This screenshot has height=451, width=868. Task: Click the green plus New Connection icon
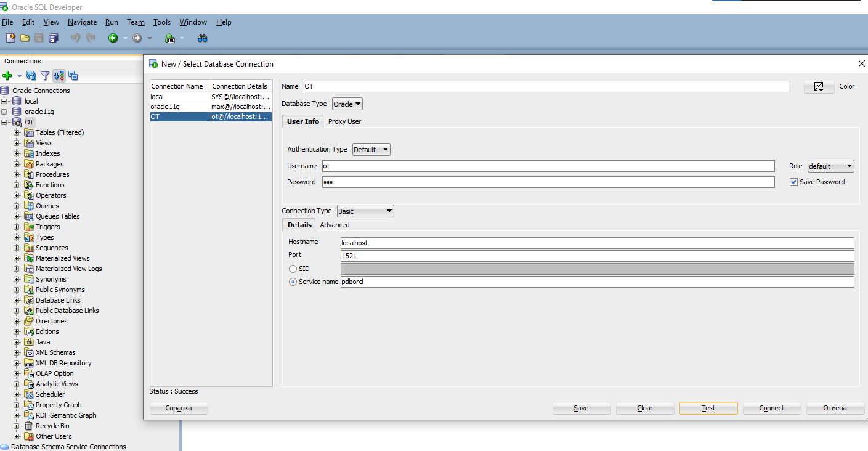7,76
